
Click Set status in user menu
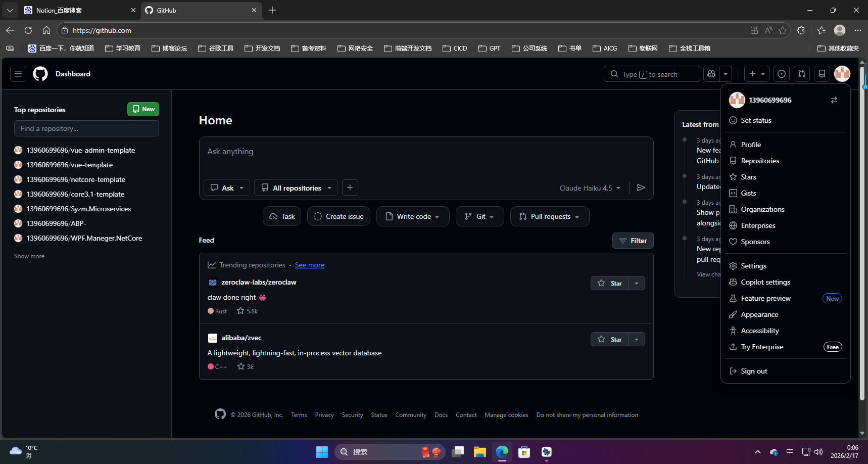786,120
